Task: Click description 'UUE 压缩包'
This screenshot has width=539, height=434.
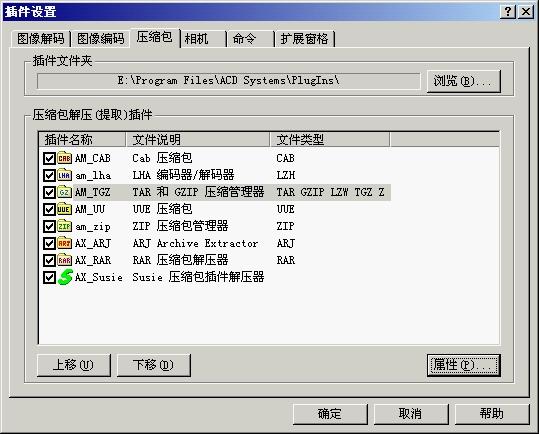Action: pyautogui.click(x=162, y=209)
